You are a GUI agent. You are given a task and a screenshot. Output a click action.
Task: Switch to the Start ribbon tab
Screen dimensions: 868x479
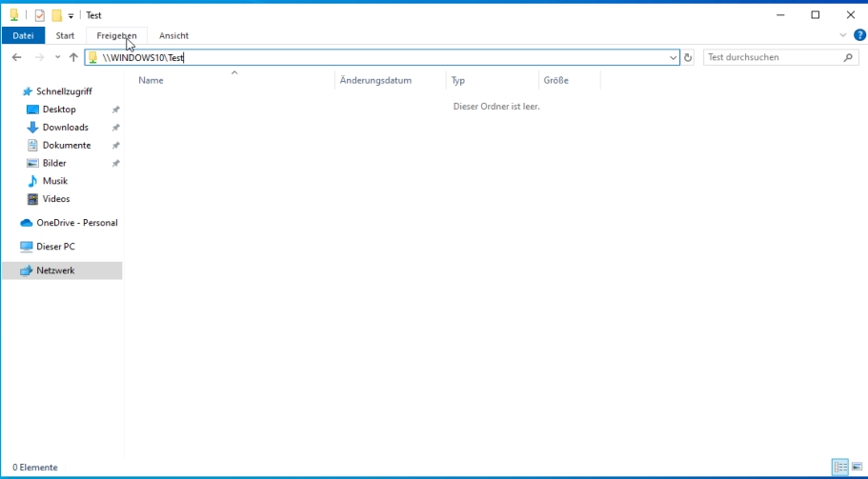click(x=65, y=35)
